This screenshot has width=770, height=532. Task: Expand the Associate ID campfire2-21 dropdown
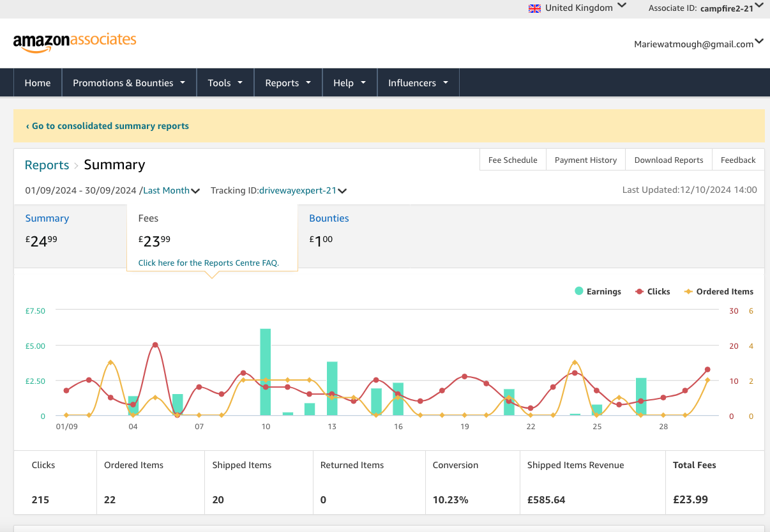coord(706,8)
